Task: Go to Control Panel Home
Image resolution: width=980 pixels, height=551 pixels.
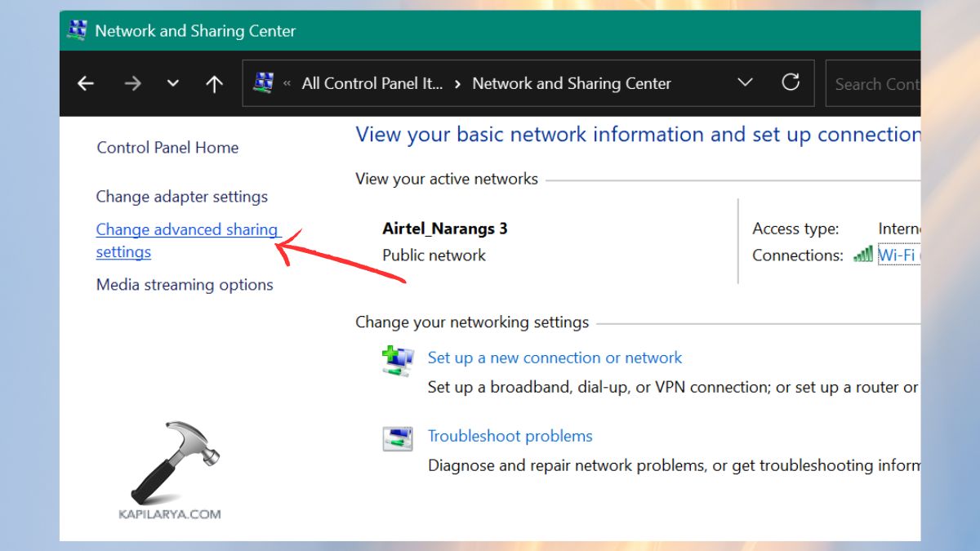Action: (x=167, y=148)
